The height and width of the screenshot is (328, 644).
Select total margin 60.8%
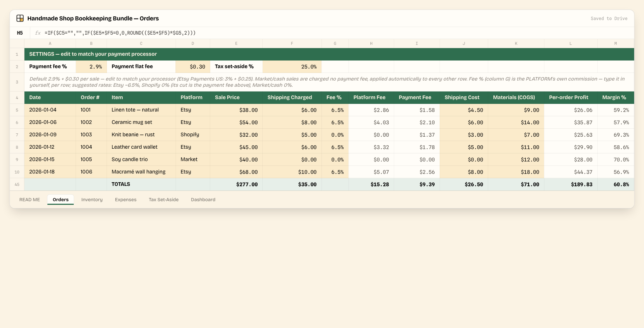click(616, 184)
